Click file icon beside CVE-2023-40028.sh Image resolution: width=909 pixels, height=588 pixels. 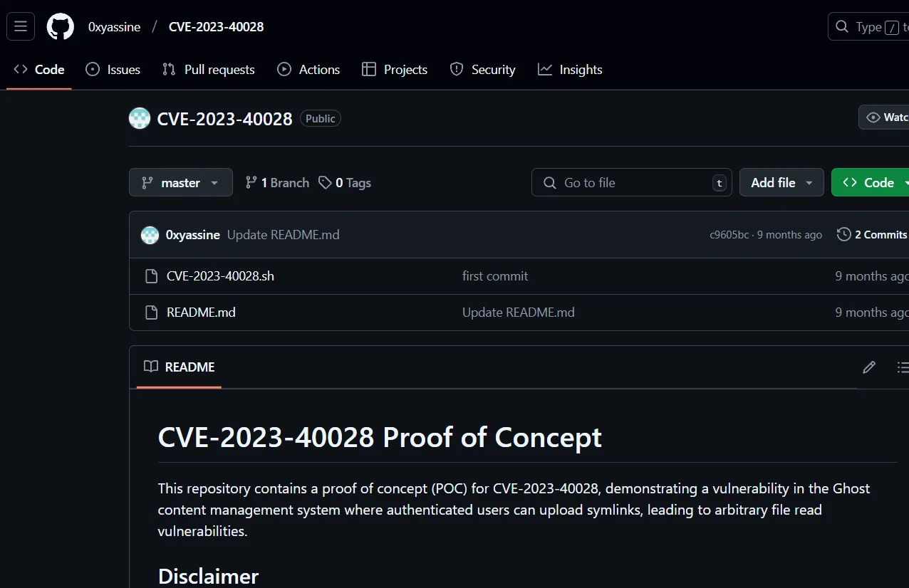[151, 276]
